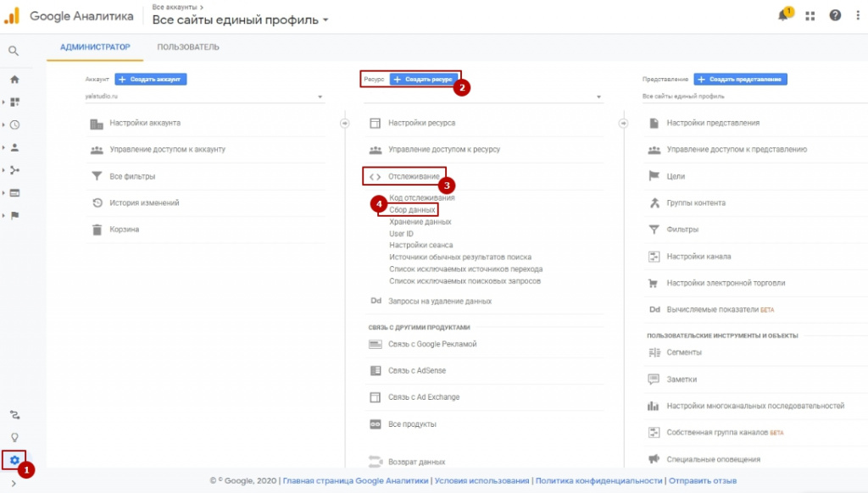This screenshot has width=868, height=493.
Task: Click the megaphone icon beside Специальные оповещения
Action: tap(654, 459)
